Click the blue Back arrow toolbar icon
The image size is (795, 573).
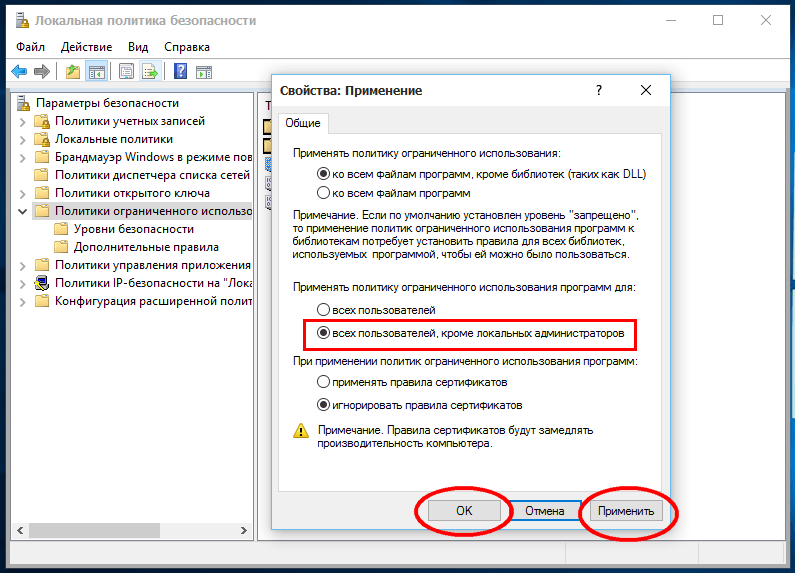(x=19, y=72)
